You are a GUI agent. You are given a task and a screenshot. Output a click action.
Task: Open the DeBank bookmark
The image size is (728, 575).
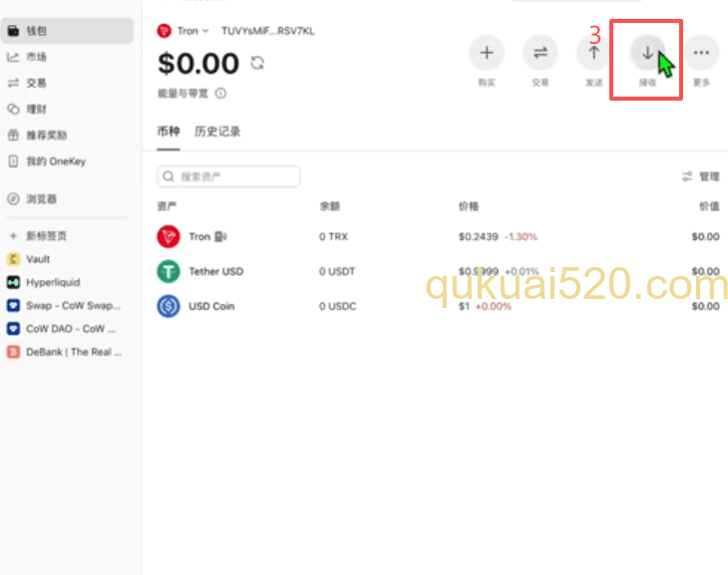[x=67, y=352]
